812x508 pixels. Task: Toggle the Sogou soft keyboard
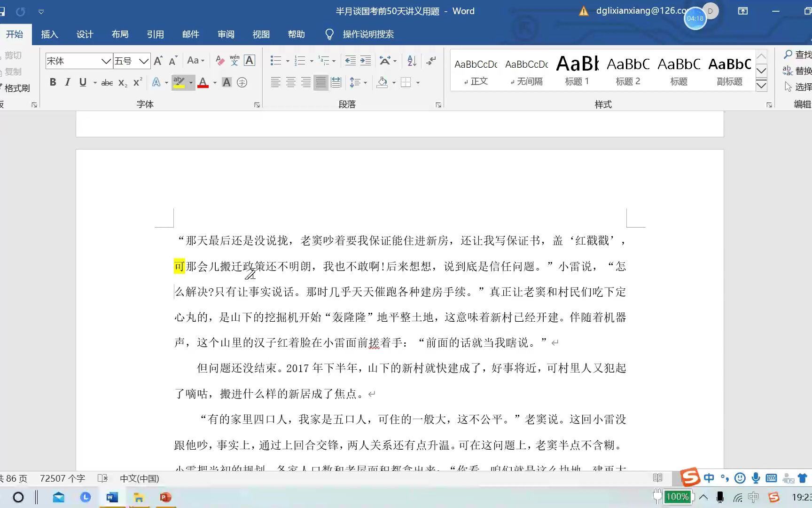[x=771, y=478]
